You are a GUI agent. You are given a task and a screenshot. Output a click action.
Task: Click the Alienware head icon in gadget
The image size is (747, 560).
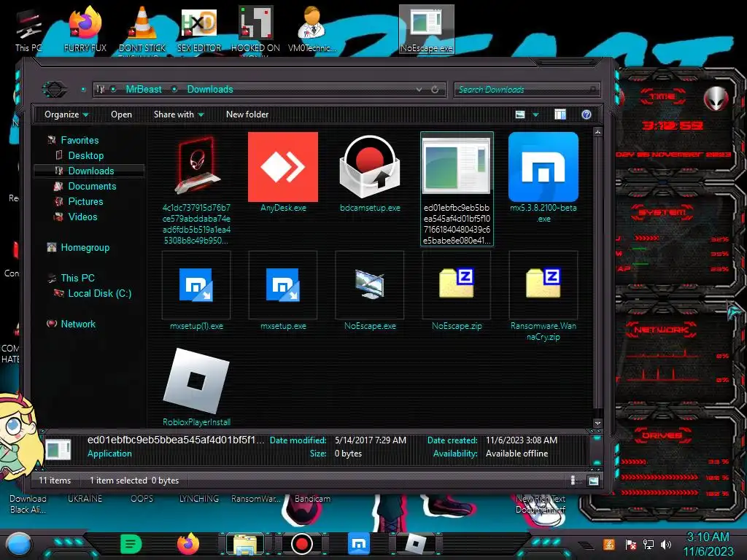pos(716,98)
